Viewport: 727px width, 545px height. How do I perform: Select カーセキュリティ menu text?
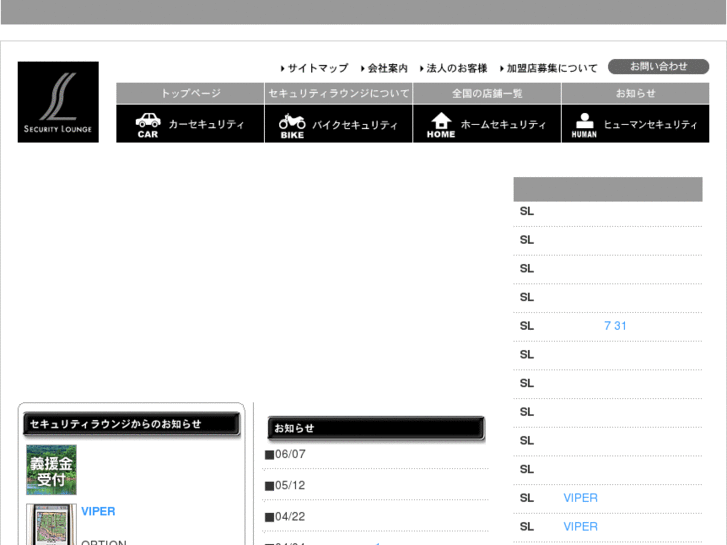[x=206, y=124]
